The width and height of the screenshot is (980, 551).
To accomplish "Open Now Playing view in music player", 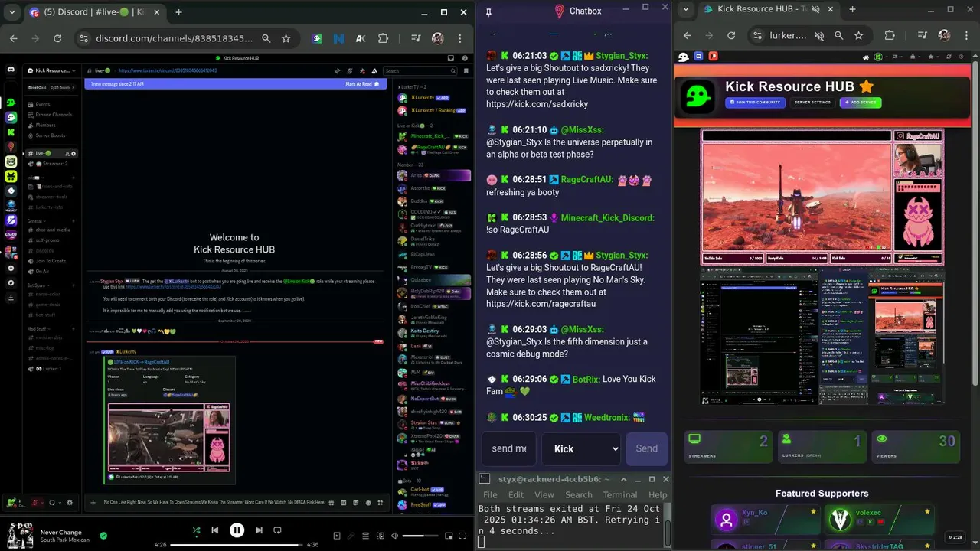I will click(x=337, y=536).
